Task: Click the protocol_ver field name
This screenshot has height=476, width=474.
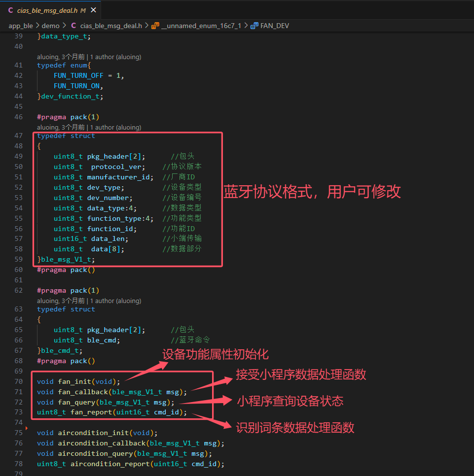Action: coord(116,167)
